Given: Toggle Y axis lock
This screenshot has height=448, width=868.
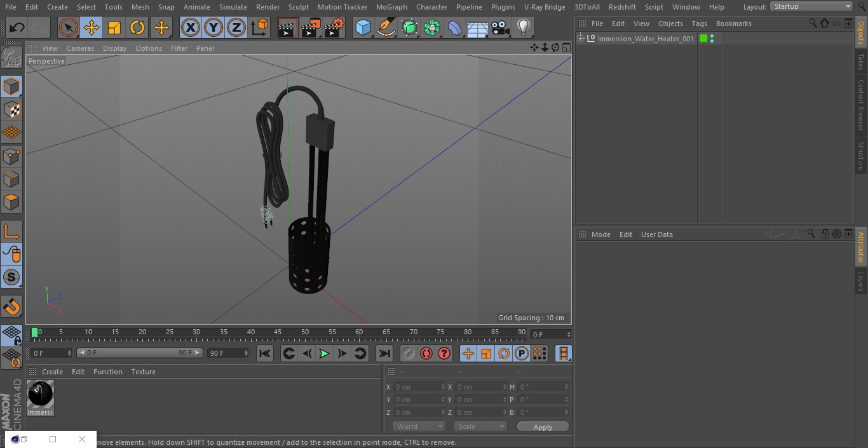Looking at the screenshot, I should pyautogui.click(x=214, y=27).
